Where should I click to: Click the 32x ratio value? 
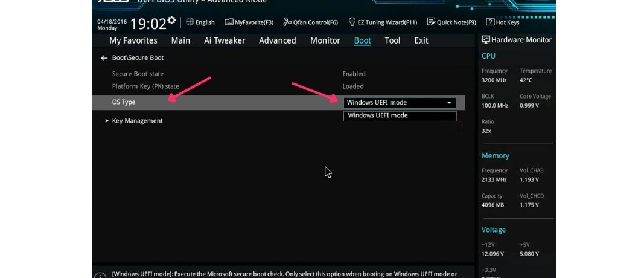486,131
